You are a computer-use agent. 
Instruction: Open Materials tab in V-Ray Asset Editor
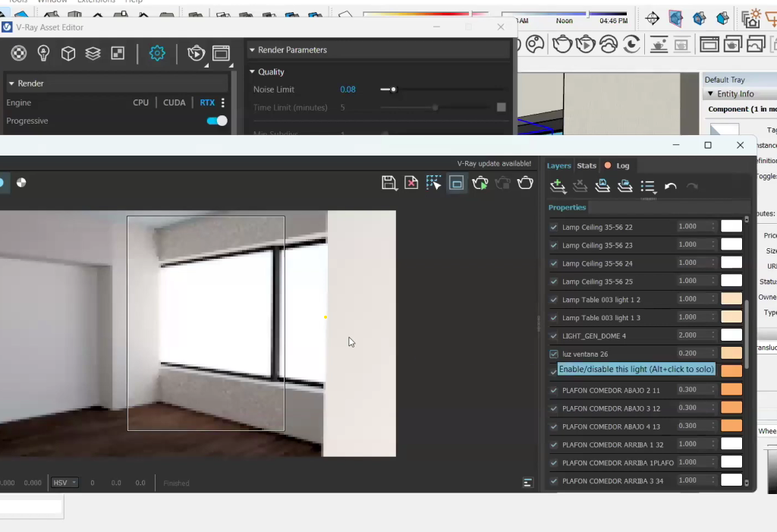coord(19,53)
